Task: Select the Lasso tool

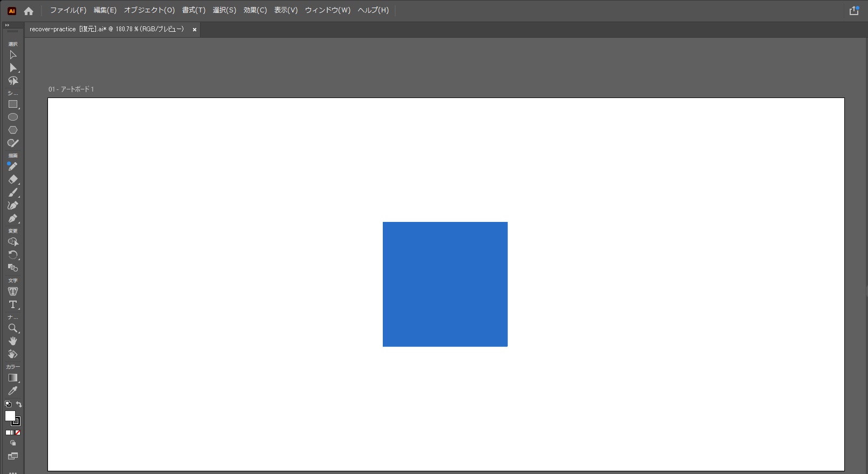Action: coord(13,81)
